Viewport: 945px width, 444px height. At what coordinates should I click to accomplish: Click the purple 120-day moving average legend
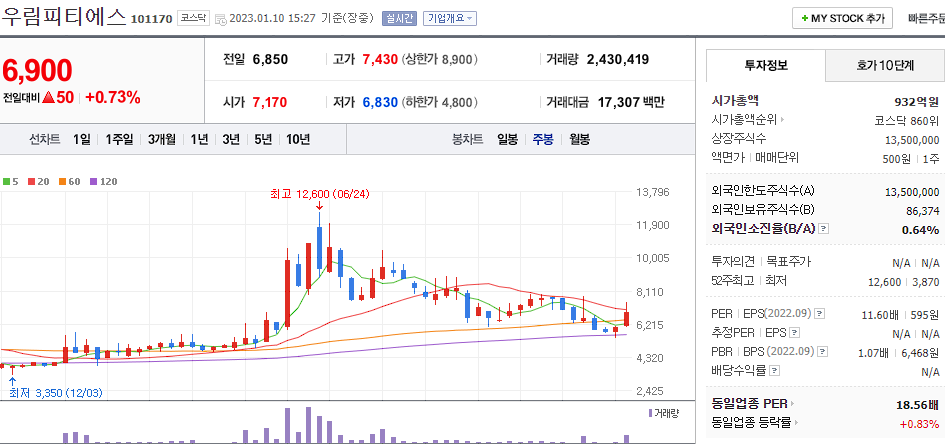click(x=103, y=181)
